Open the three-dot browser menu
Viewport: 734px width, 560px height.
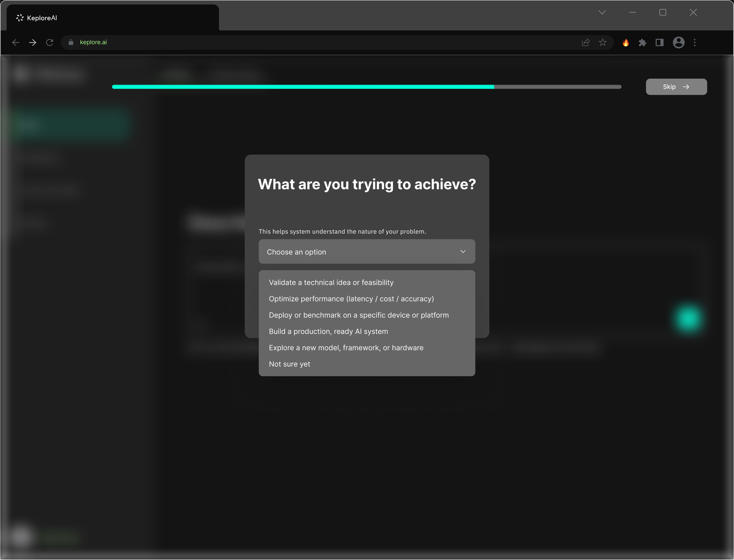695,43
